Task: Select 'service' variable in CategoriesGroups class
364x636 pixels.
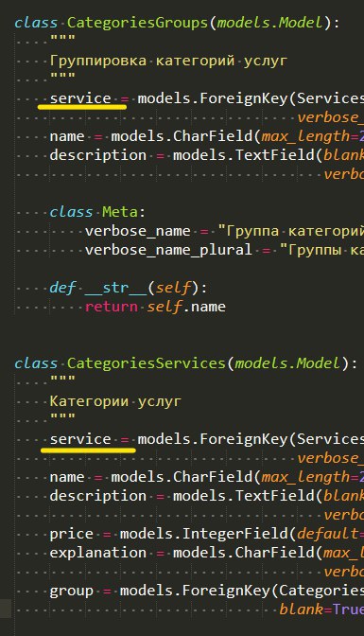Action: coord(80,98)
